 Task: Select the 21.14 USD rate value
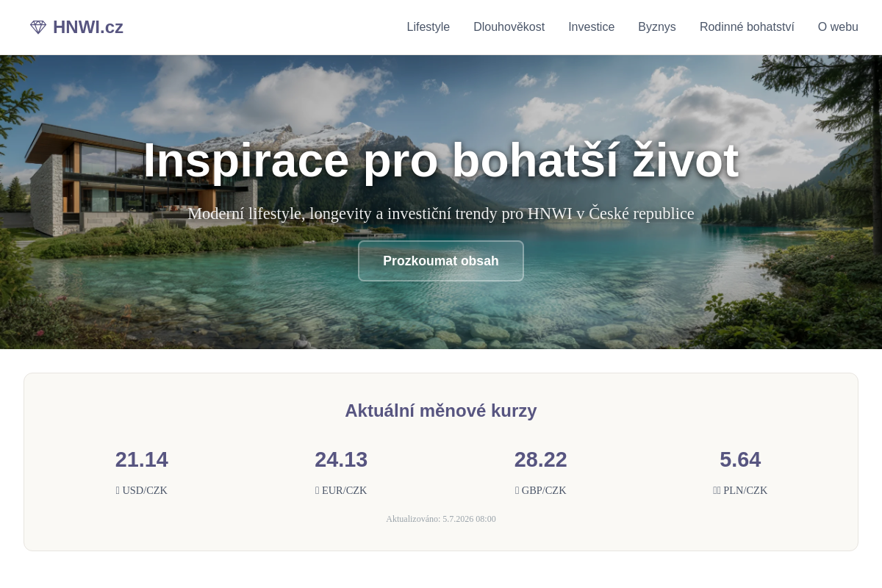click(142, 459)
